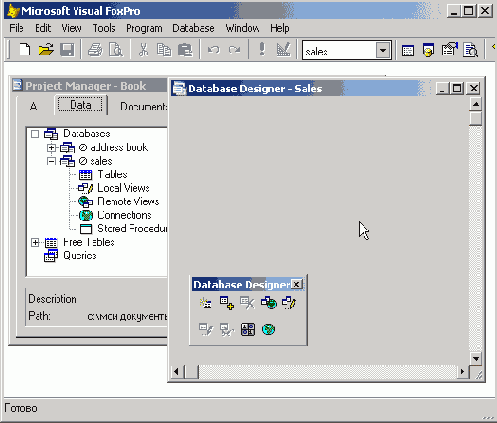Click Modify Table icon in floating toolbar
The width and height of the screenshot is (497, 423).
click(x=206, y=330)
